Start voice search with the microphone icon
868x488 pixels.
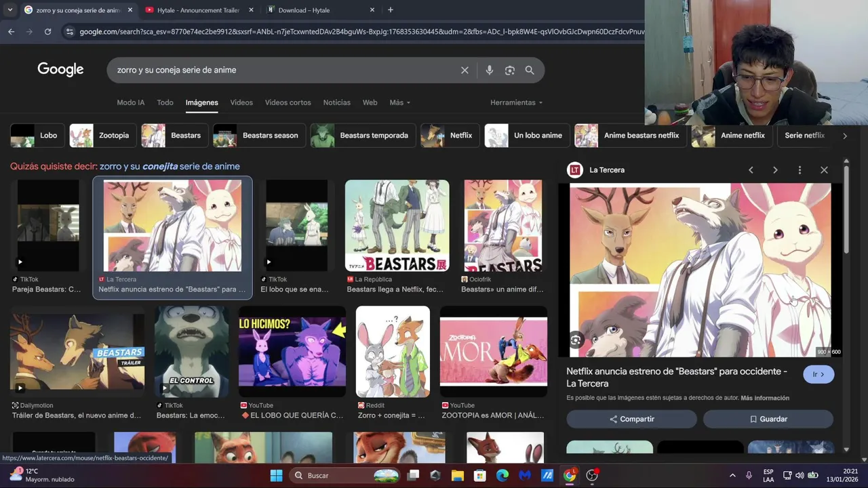click(489, 70)
